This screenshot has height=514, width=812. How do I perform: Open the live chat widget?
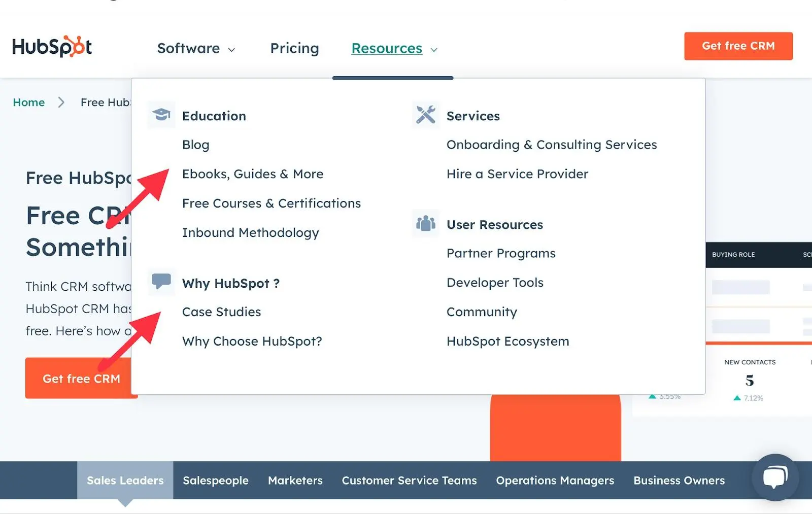click(775, 477)
